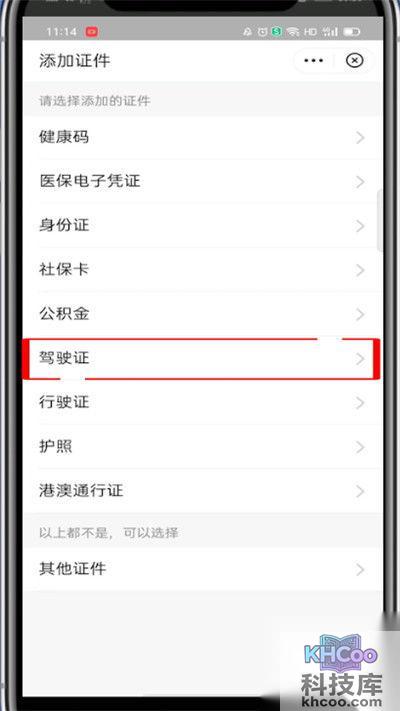
Task: Close the mini program with X icon
Action: pos(354,60)
